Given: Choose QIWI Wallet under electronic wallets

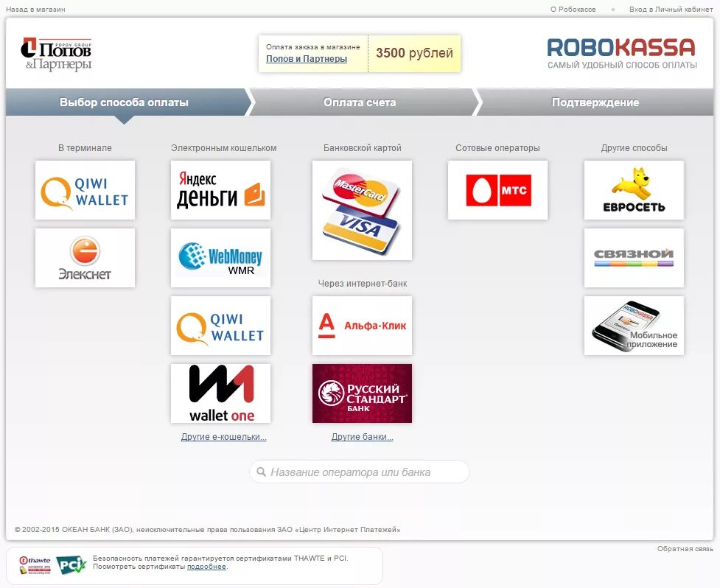Looking at the screenshot, I should 220,326.
